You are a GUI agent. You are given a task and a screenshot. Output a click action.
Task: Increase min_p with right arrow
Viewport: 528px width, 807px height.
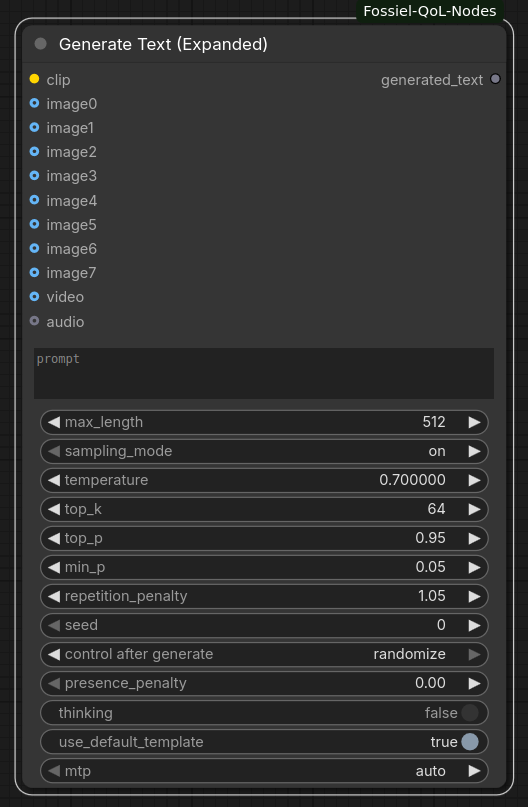(474, 567)
